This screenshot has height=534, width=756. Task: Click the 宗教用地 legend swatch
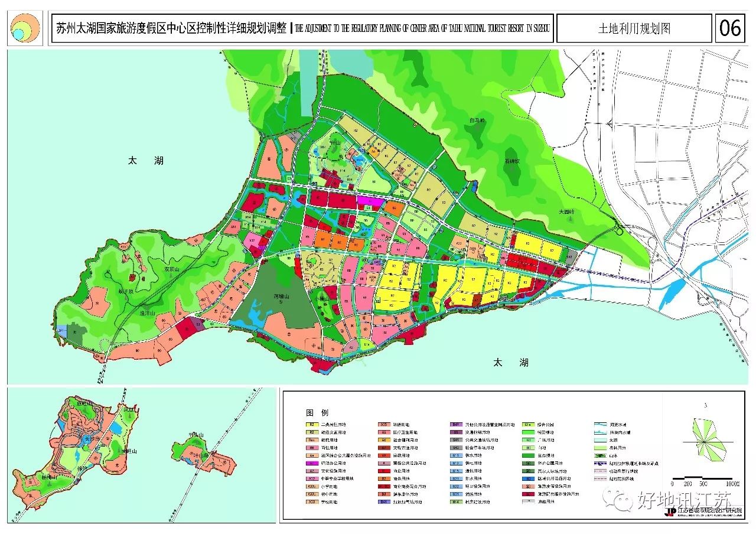point(384,455)
